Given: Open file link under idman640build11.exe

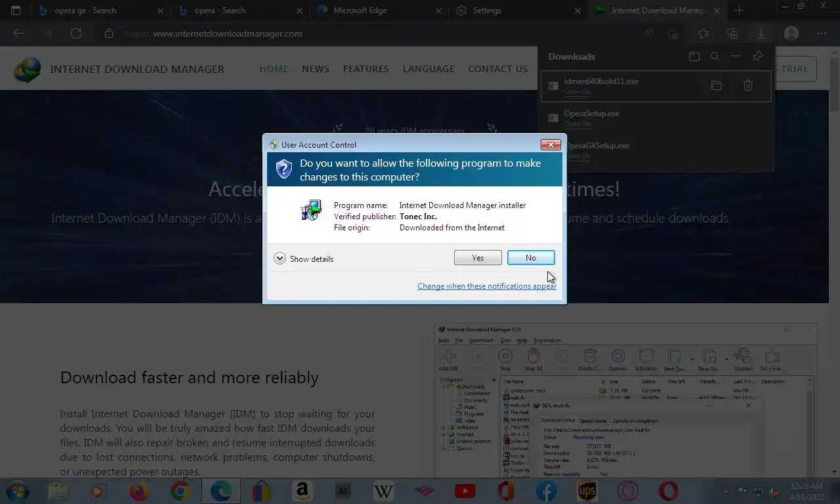Looking at the screenshot, I should click(x=577, y=92).
